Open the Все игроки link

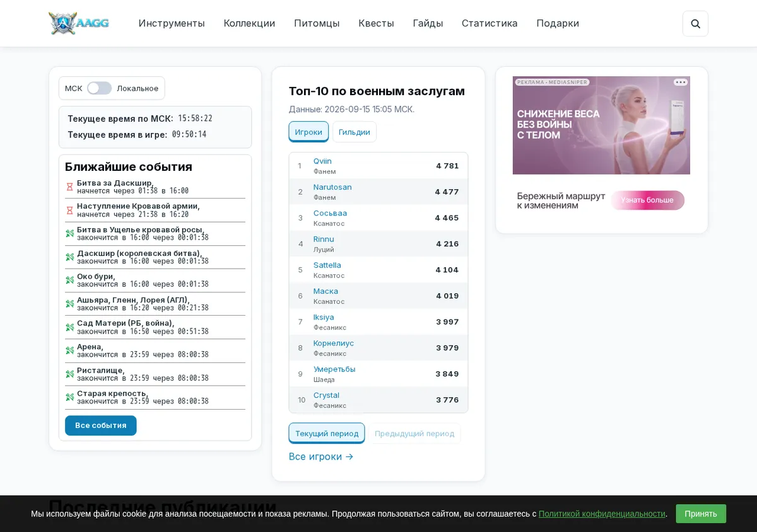(321, 456)
